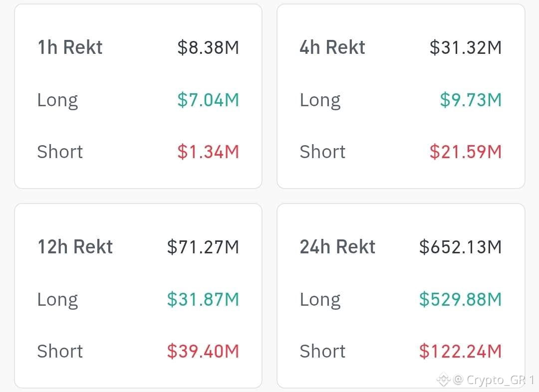
Task: Click the Long label in 24h card
Action: point(320,300)
